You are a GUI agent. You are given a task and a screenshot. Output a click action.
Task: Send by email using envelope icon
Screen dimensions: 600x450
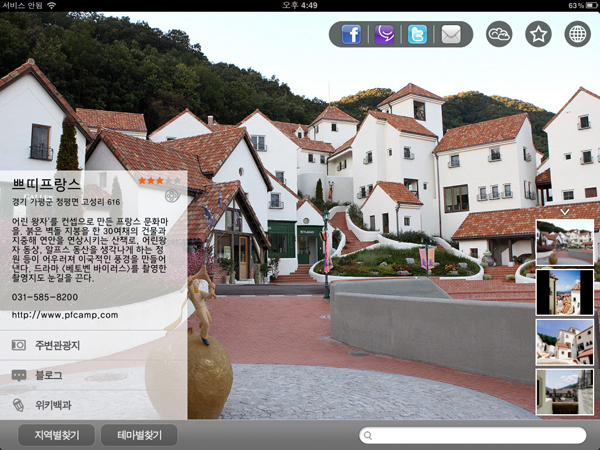(x=451, y=35)
